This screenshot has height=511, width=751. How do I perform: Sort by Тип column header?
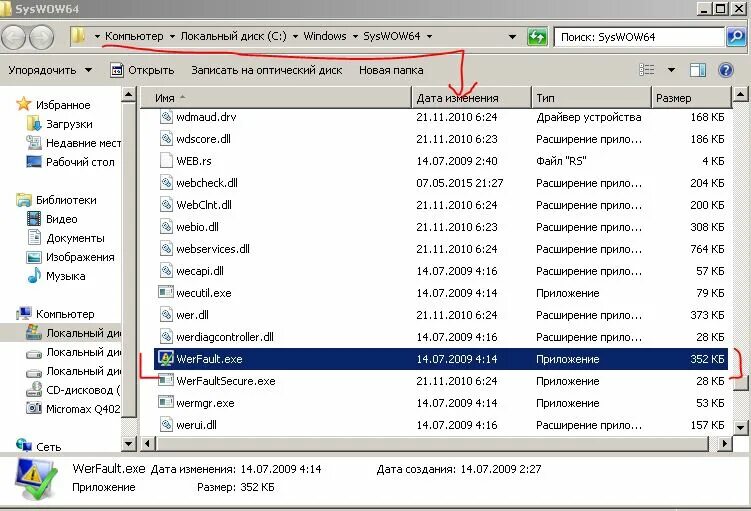[x=591, y=98]
